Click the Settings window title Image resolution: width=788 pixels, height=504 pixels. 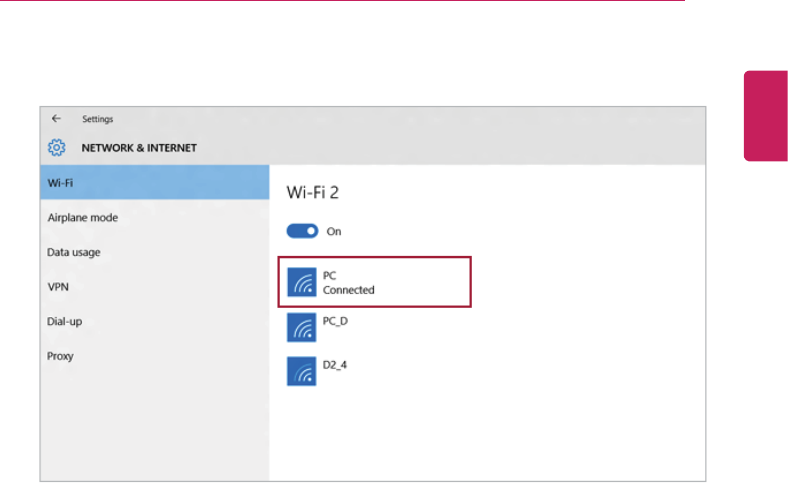pyautogui.click(x=97, y=119)
